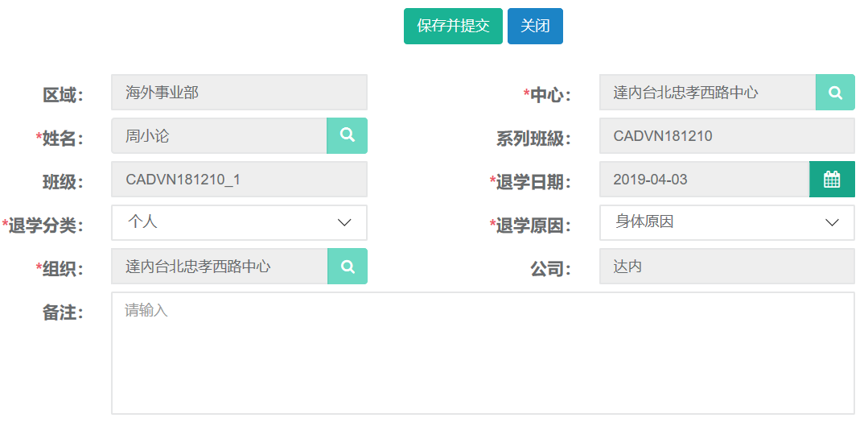
Task: Click the 姓名 field showing 周小论
Action: coord(219,136)
